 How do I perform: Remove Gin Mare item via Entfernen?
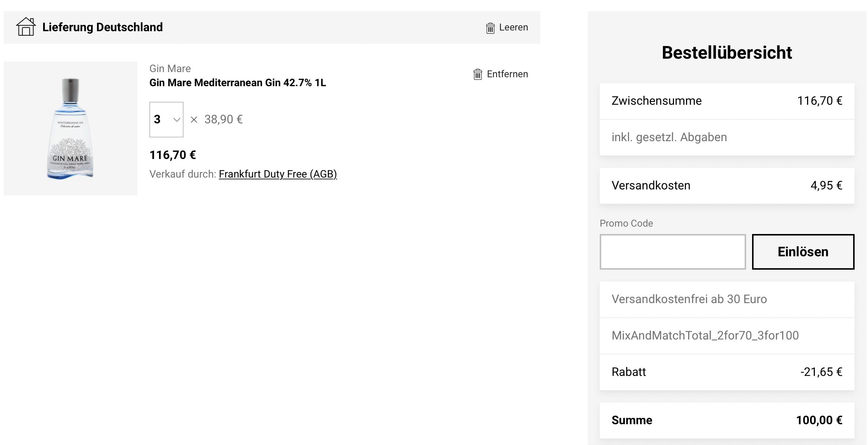tap(501, 74)
